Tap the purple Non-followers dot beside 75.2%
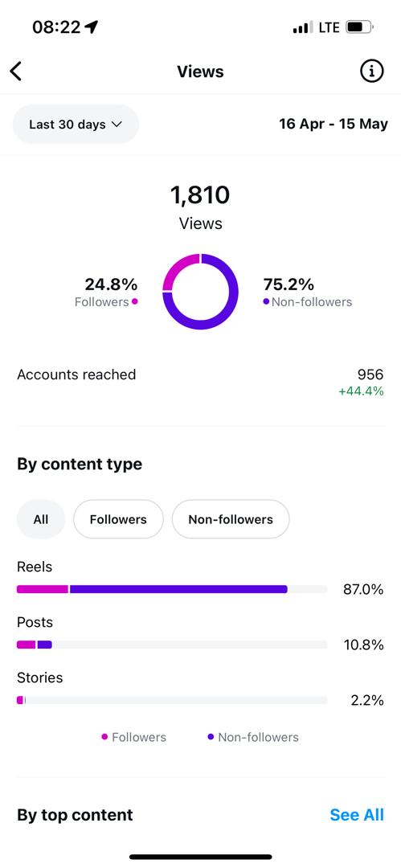This screenshot has width=401, height=868. [x=267, y=301]
